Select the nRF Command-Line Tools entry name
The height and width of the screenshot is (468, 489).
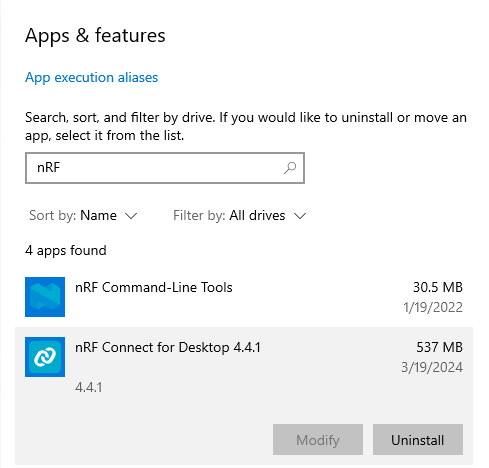point(154,287)
